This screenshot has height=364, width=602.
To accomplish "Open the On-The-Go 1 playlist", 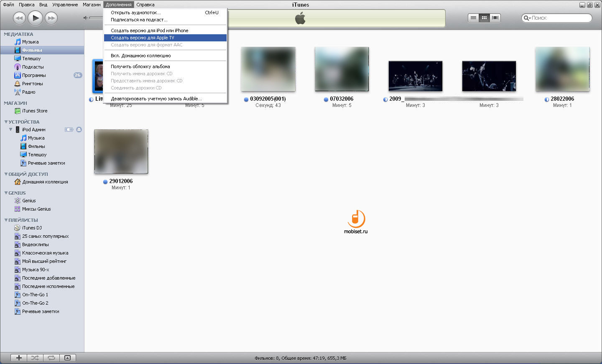I will [x=35, y=295].
